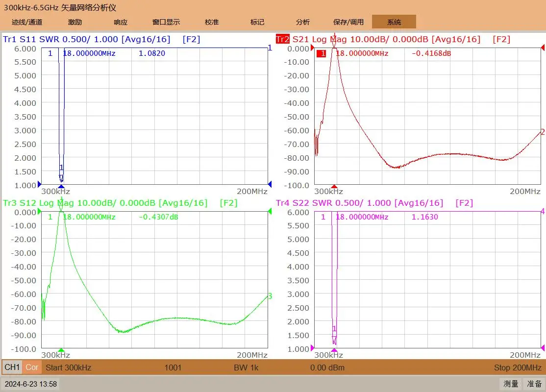Click the highlighted 系统 tab
546x392 pixels.
pyautogui.click(x=394, y=22)
